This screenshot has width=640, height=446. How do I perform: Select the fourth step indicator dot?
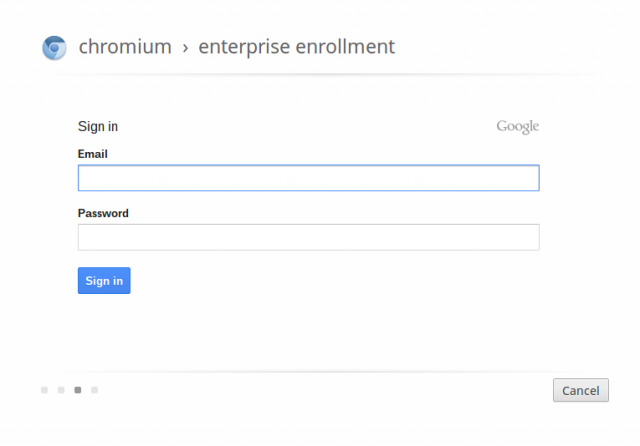click(94, 390)
